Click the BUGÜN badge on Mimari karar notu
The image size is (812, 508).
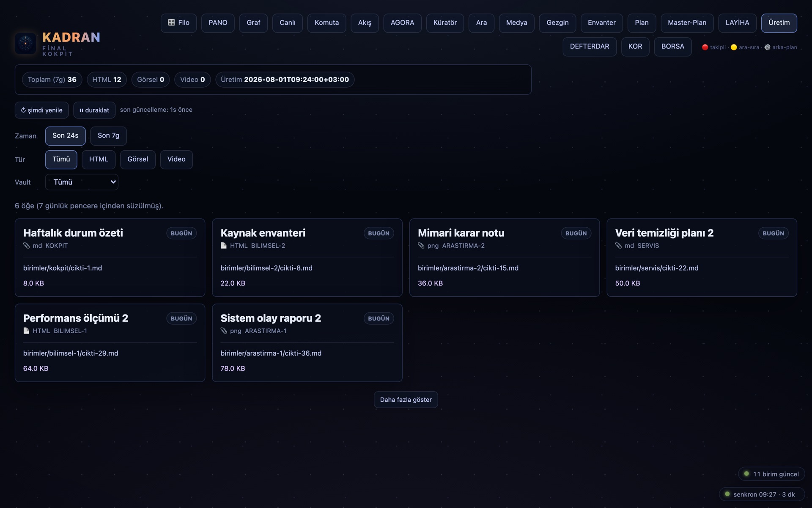576,233
